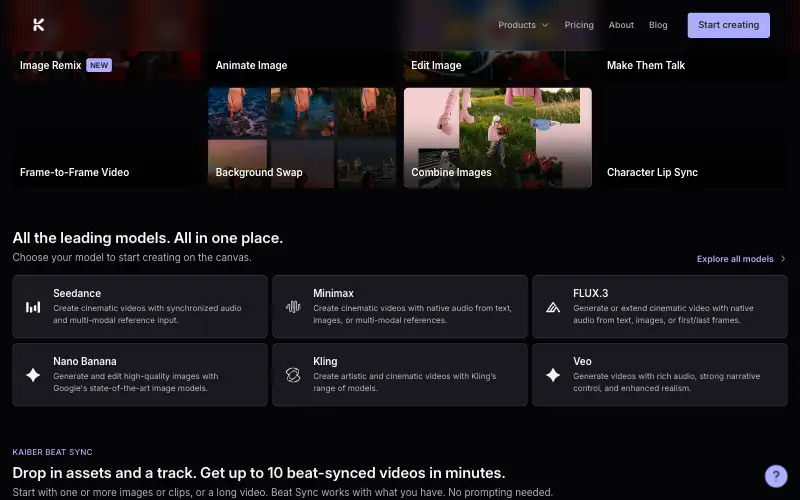
Task: Open the Make Them Talk tile
Action: pos(693,65)
